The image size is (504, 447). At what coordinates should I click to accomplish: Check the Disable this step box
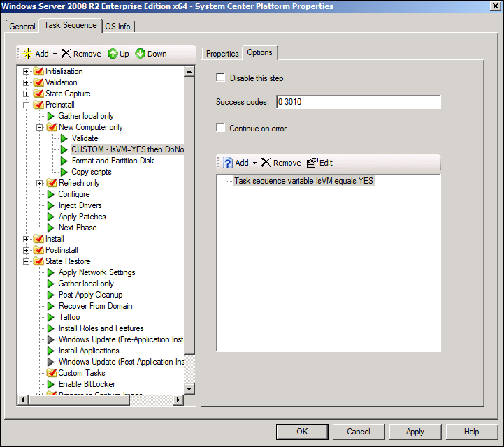pyautogui.click(x=221, y=78)
